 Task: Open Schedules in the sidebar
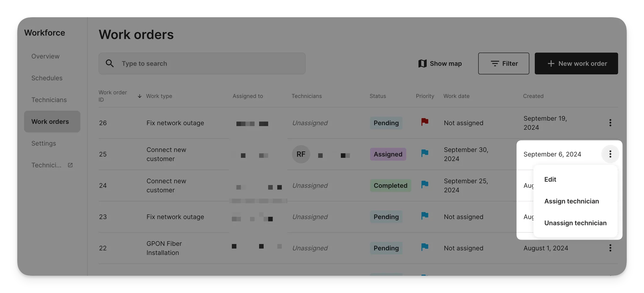[x=47, y=78]
